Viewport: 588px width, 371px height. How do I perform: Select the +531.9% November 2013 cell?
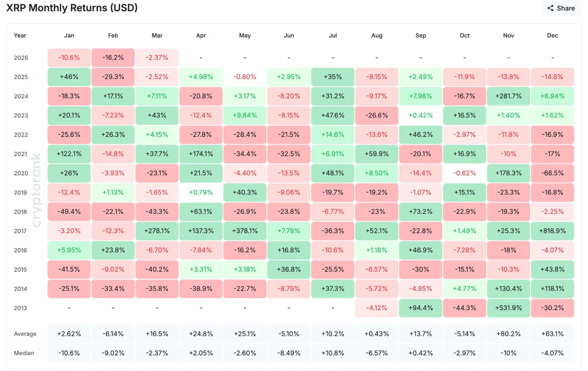(x=508, y=308)
